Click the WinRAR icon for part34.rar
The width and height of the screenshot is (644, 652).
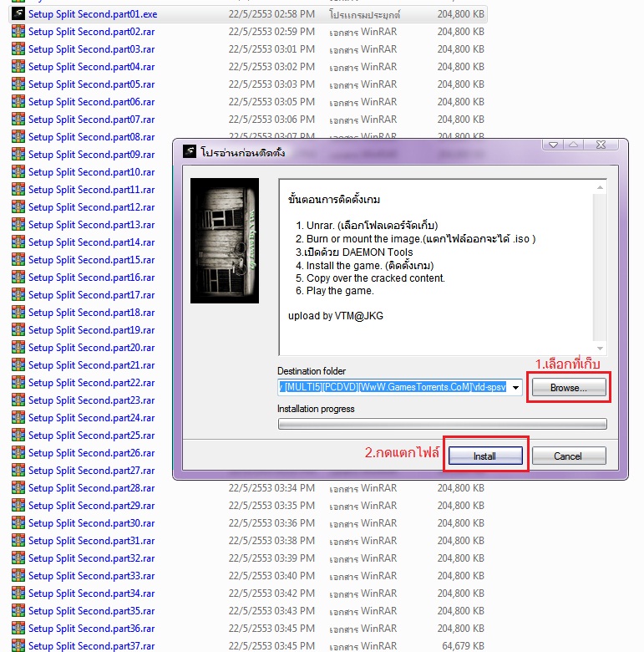[x=18, y=593]
